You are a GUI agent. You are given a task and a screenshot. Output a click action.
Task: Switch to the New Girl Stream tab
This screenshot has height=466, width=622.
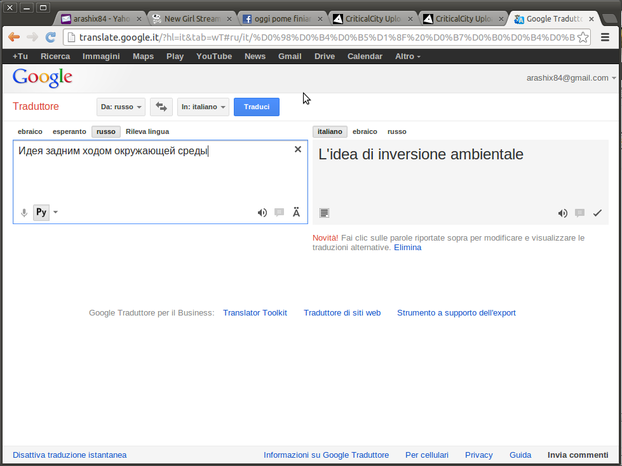pyautogui.click(x=192, y=19)
